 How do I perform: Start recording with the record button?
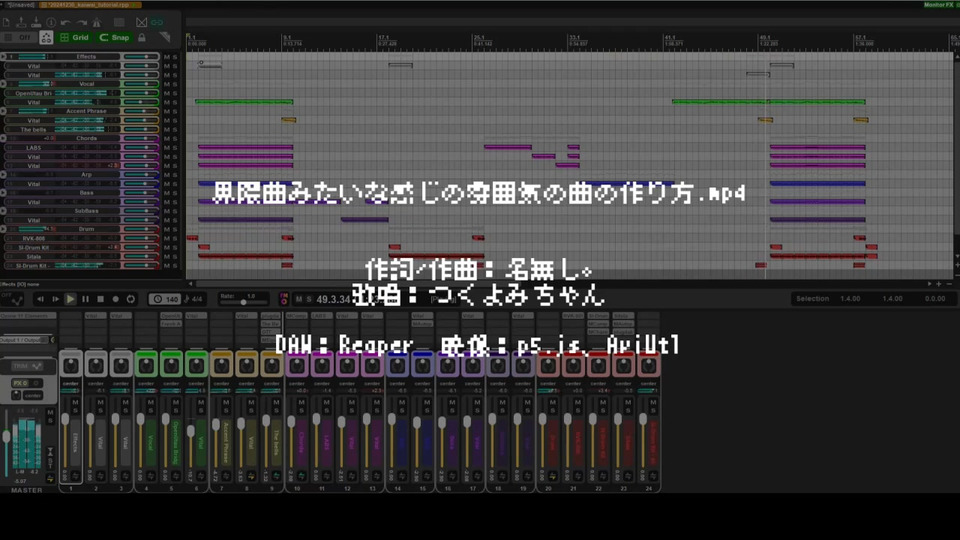(115, 299)
